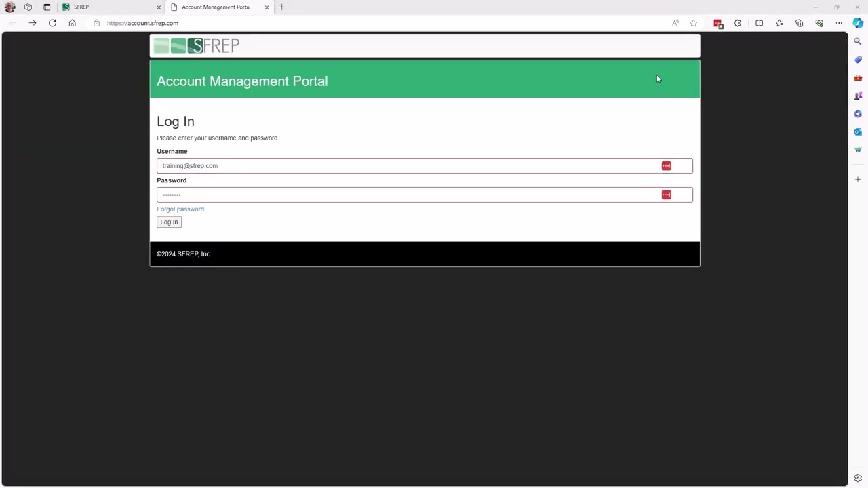Switch to the SFREP browser tab
The image size is (868, 488).
tap(112, 7)
